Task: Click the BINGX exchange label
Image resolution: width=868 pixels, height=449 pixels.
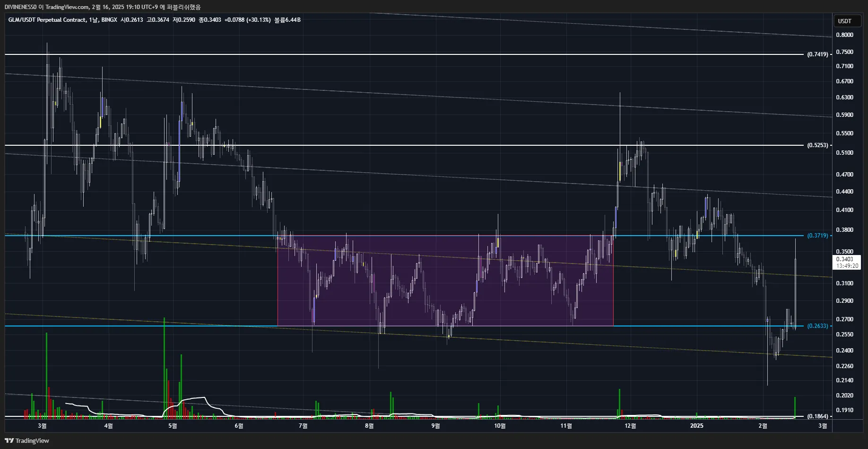Action: (109, 20)
